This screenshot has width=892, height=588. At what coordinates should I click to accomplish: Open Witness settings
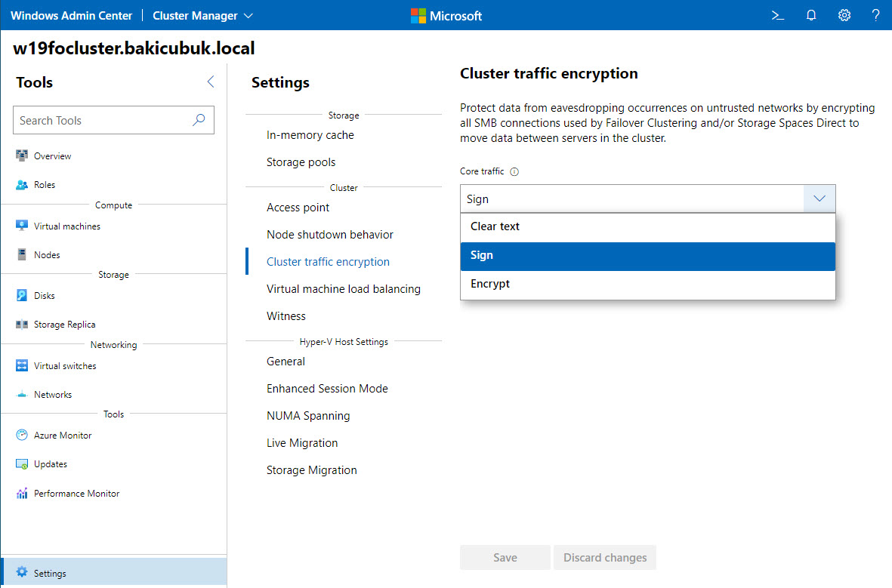click(x=286, y=316)
